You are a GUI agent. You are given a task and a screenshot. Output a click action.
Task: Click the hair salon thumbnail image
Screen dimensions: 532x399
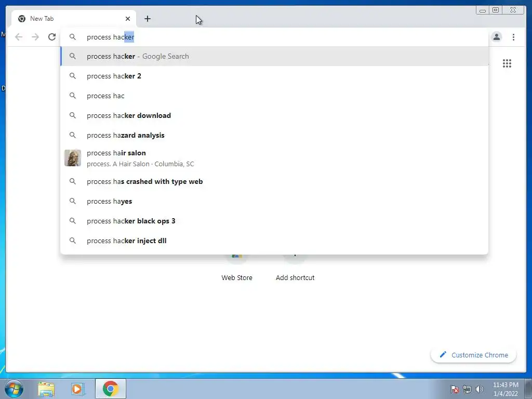pos(73,158)
